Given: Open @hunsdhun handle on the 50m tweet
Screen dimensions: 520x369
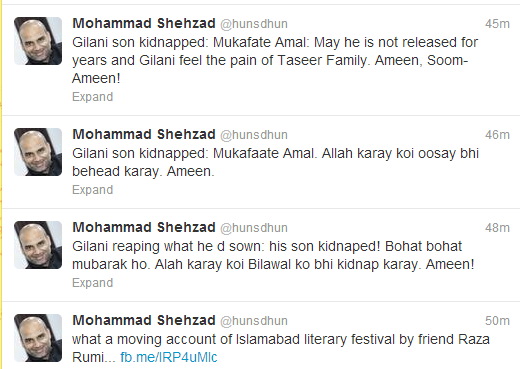Looking at the screenshot, I should pos(254,321).
